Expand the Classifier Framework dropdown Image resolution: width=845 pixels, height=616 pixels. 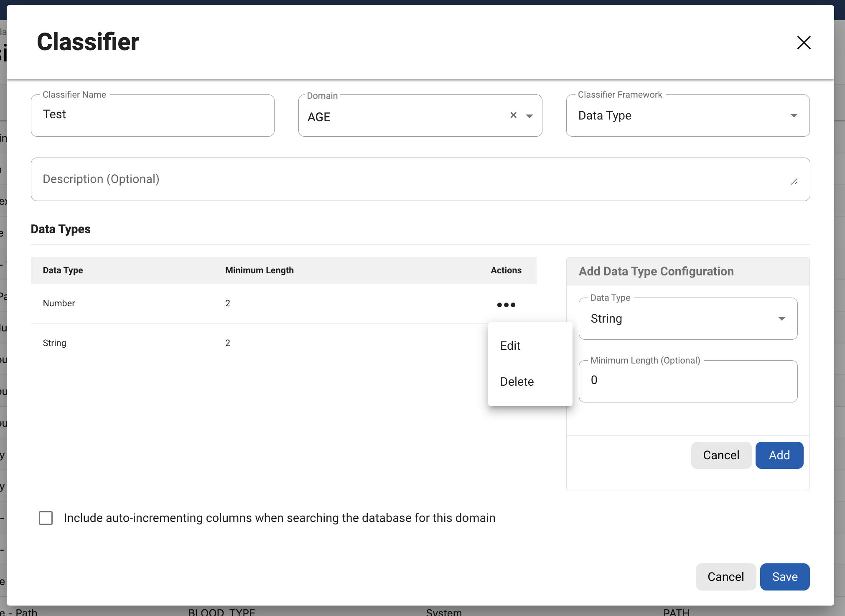coord(794,116)
